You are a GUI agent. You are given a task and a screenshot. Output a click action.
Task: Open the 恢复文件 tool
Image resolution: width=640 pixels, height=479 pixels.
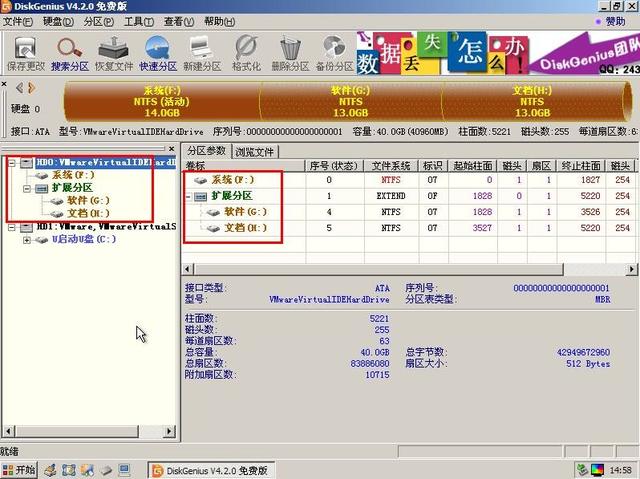[x=114, y=53]
